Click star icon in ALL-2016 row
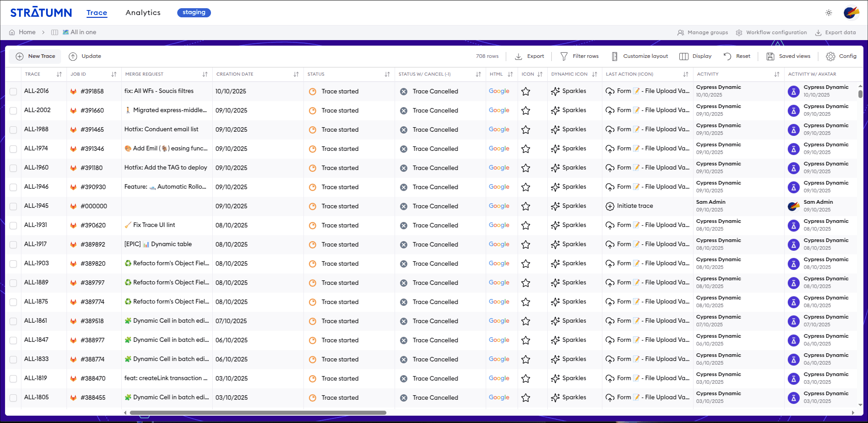This screenshot has height=423, width=868. [x=526, y=92]
